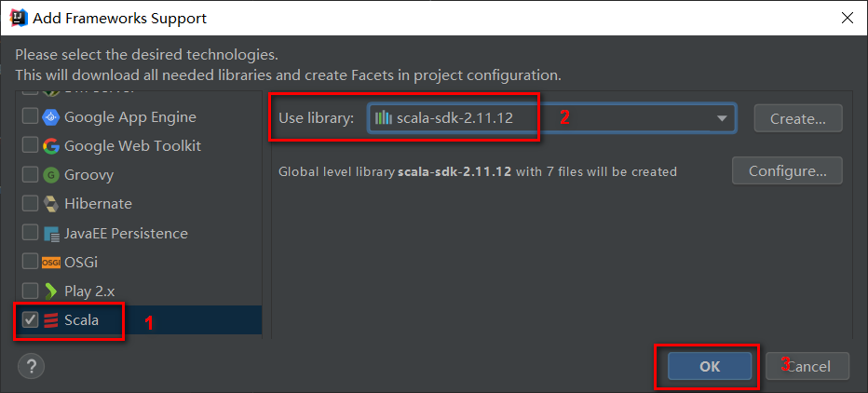
Task: Click the Hibernate framework icon
Action: click(x=50, y=204)
